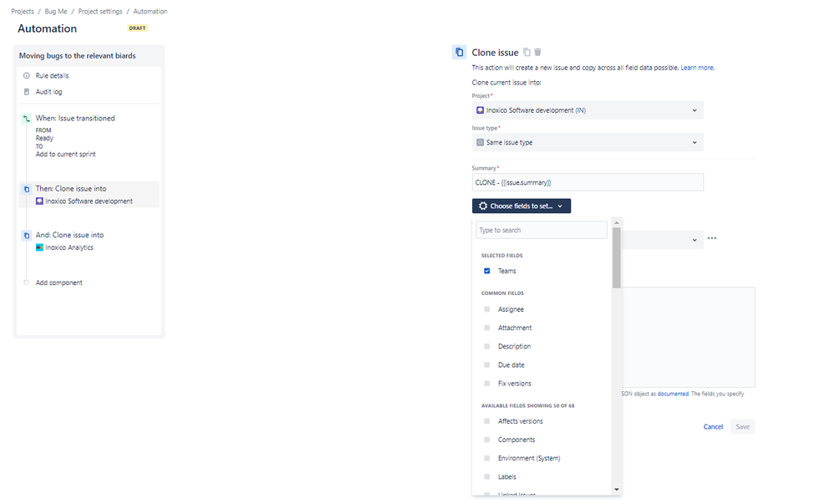Click the Type to search field
The width and height of the screenshot is (835, 504).
pos(541,230)
